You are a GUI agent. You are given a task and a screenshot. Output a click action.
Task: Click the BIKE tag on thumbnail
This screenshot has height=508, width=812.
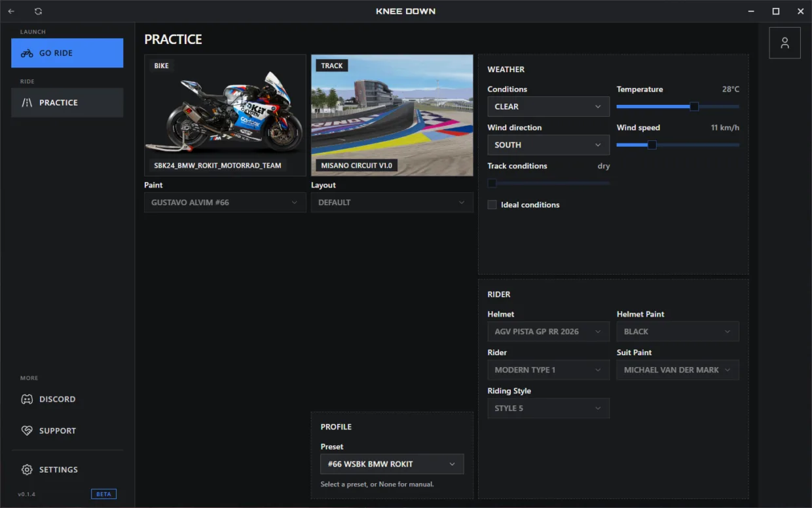(161, 66)
